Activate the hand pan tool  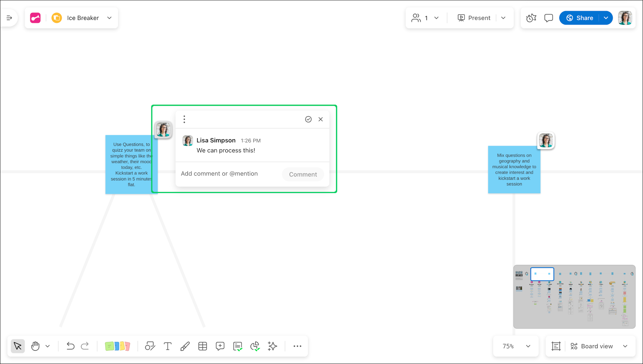coord(35,346)
